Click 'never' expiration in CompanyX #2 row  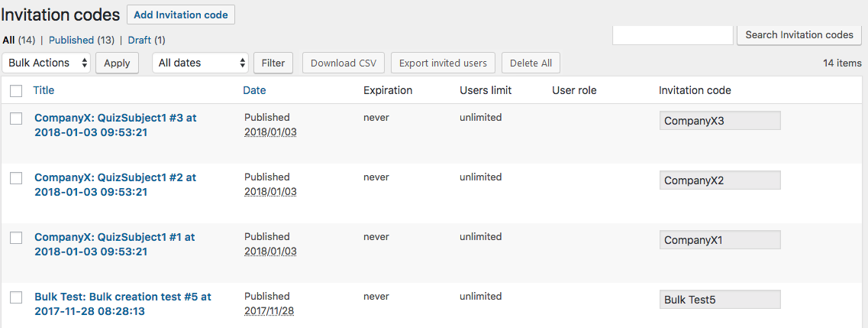376,177
